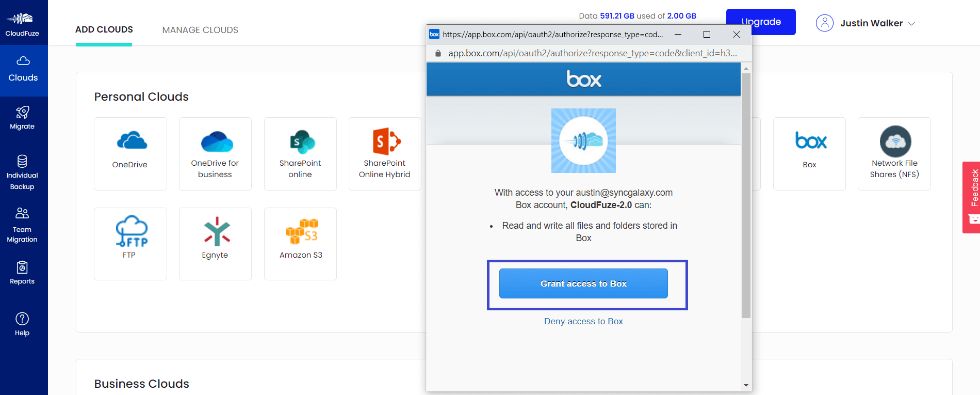Open Team Migration in sidebar
This screenshot has height=395, width=980.
point(22,225)
